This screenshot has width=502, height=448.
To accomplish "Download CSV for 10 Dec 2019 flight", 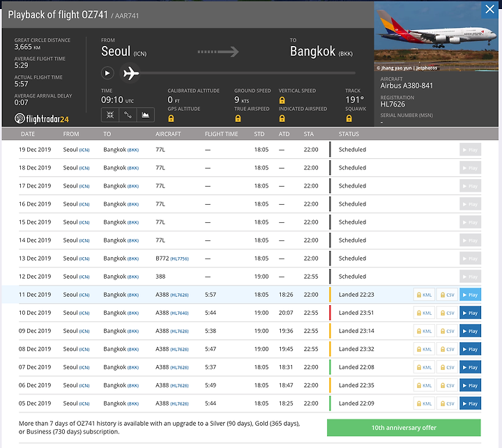I will [x=447, y=313].
